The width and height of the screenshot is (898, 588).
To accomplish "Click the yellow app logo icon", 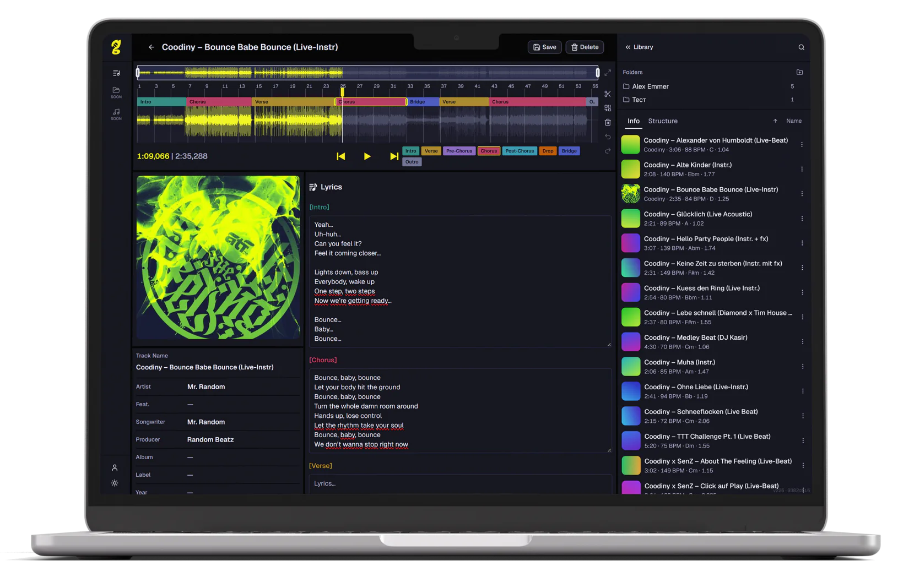I will point(116,47).
